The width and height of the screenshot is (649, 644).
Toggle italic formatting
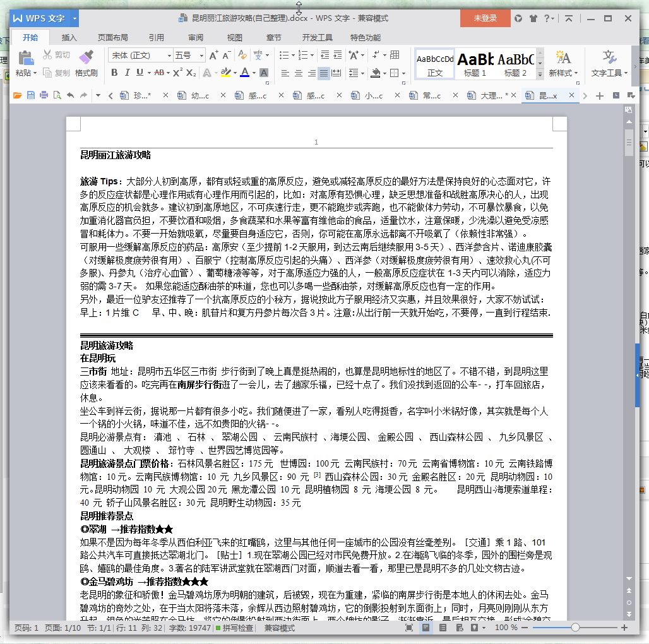pyautogui.click(x=127, y=73)
